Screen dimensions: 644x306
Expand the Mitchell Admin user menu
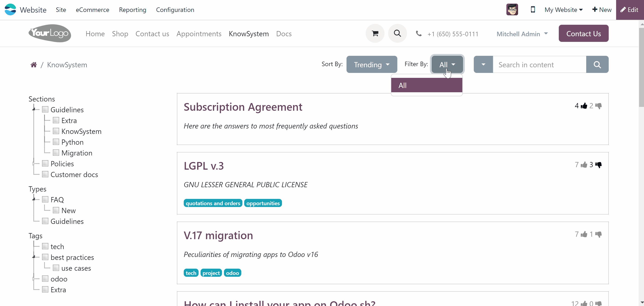pos(522,34)
